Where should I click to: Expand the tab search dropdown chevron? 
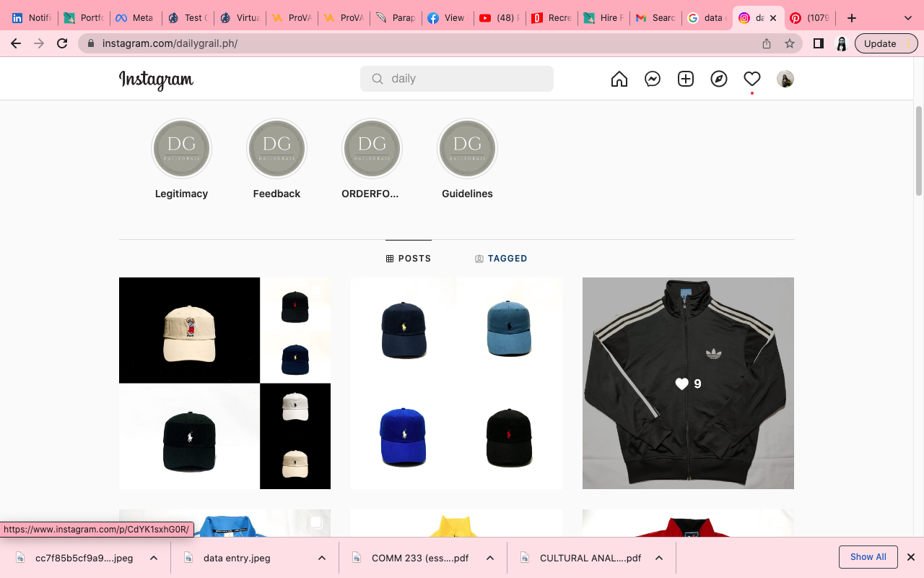point(908,18)
